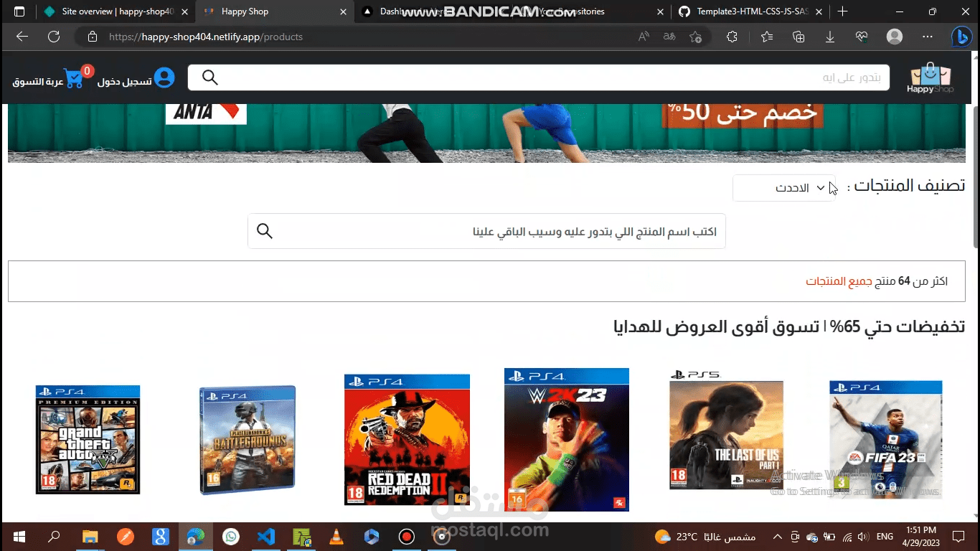Open the Red Dead Redemption II product
The height and width of the screenshot is (551, 980).
[407, 440]
